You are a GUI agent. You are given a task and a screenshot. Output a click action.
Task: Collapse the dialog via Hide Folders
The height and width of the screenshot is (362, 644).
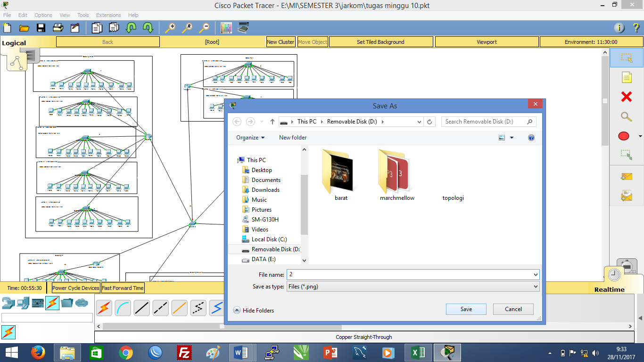pos(254,310)
